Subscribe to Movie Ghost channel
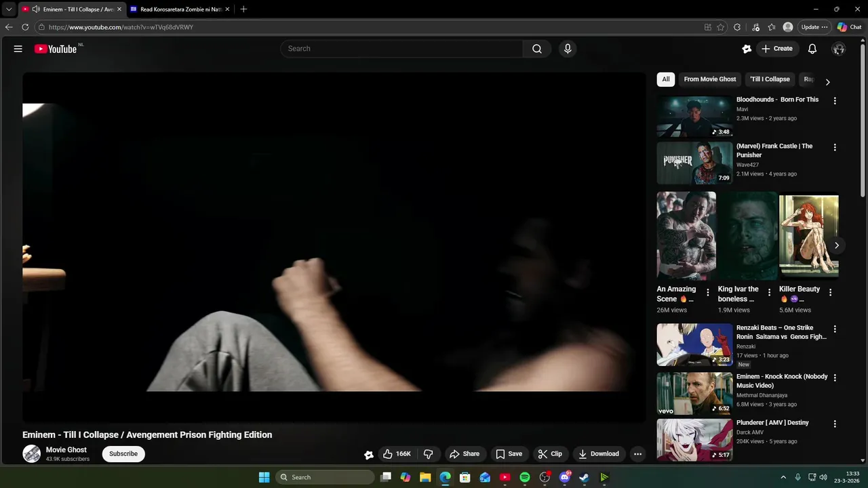Image resolution: width=868 pixels, height=488 pixels. click(123, 454)
